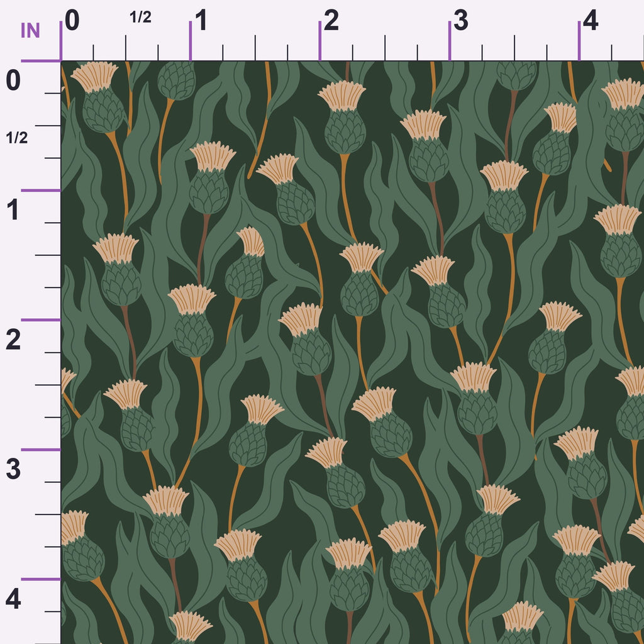The width and height of the screenshot is (644, 644).
Task: Click the 1 inch mark on left ruler
Action: point(13,210)
